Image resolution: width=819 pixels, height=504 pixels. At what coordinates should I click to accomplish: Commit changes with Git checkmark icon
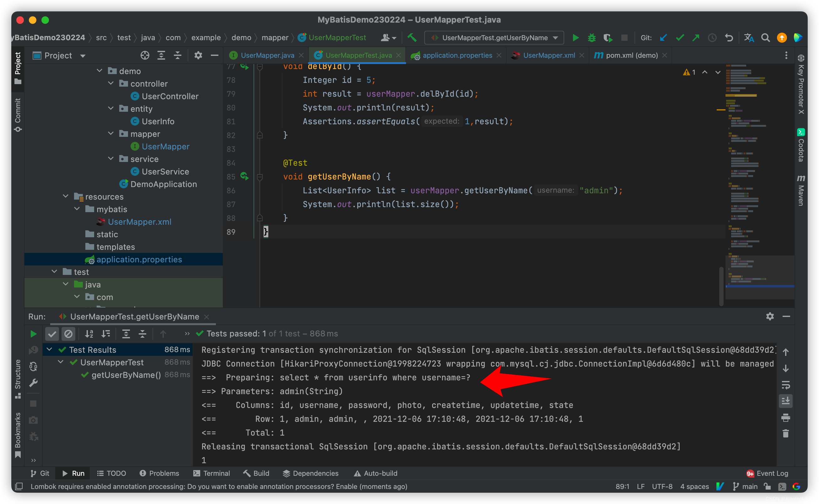tap(680, 38)
